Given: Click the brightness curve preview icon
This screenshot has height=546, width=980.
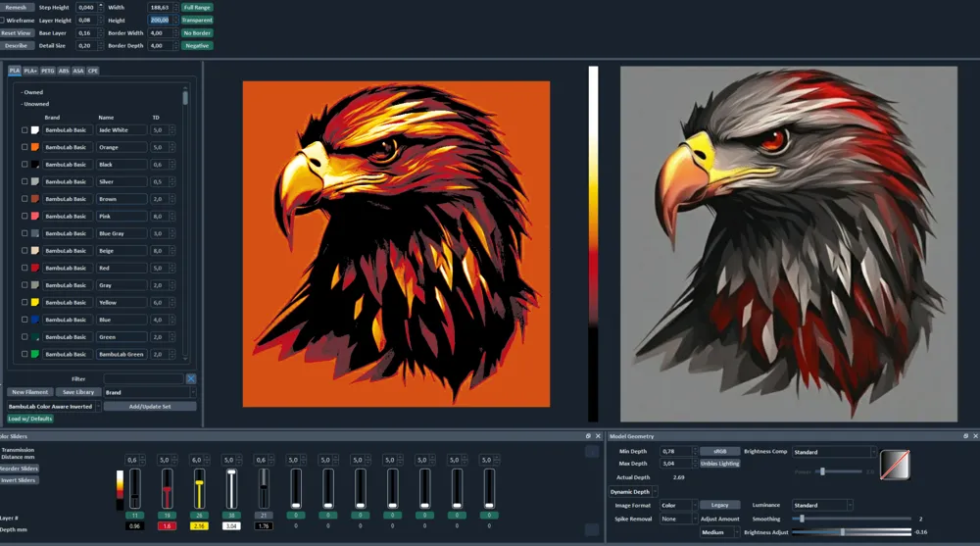Looking at the screenshot, I should pyautogui.click(x=895, y=465).
